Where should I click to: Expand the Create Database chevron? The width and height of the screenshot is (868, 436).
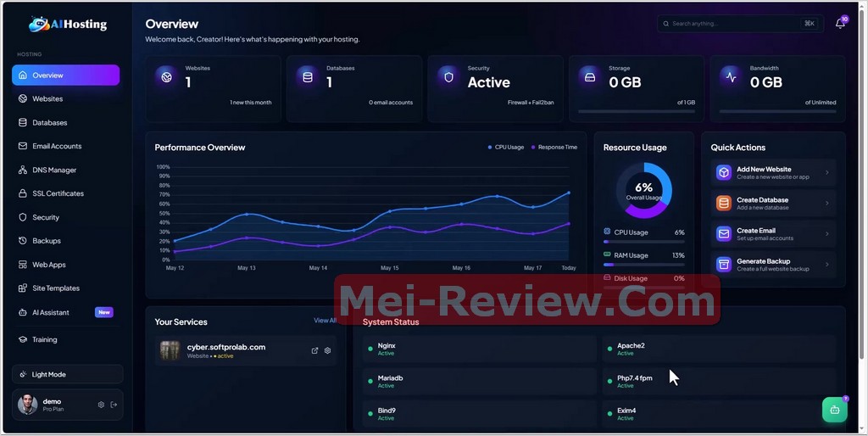coord(827,204)
